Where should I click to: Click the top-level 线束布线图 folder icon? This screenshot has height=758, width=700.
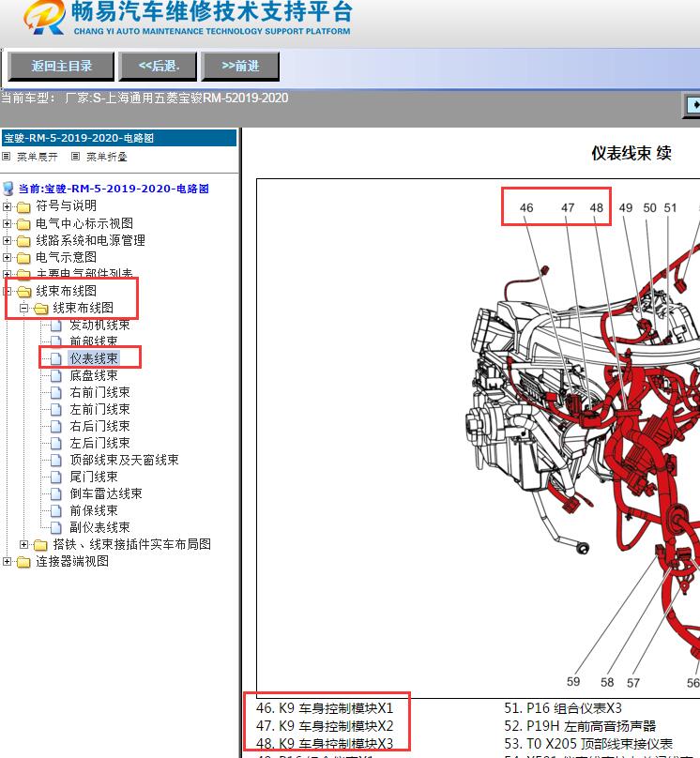click(x=23, y=292)
